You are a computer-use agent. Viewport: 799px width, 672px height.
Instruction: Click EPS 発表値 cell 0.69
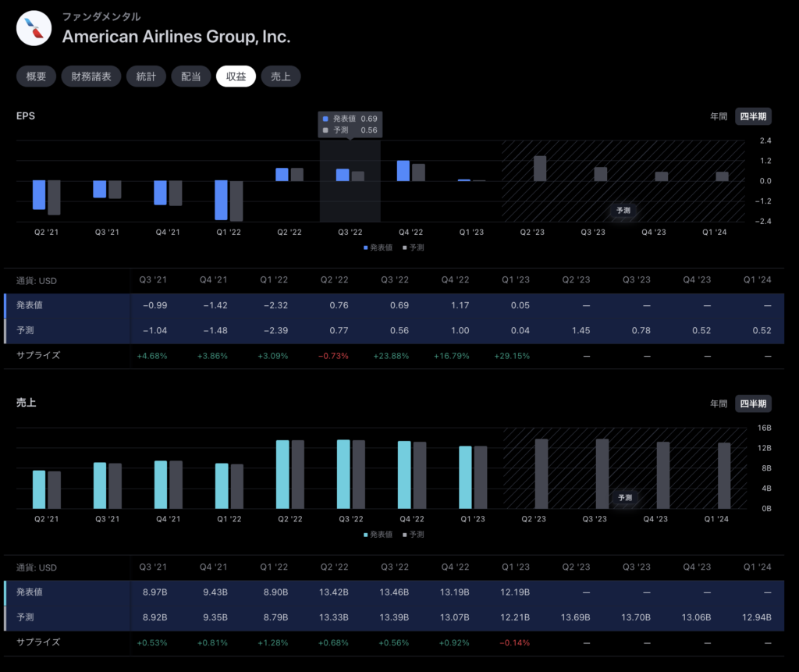(399, 305)
